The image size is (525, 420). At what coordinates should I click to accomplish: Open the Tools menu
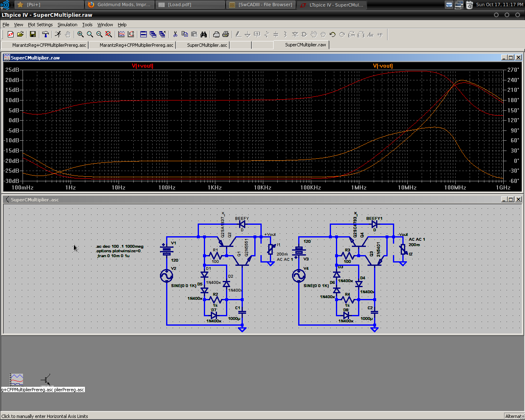[87, 25]
